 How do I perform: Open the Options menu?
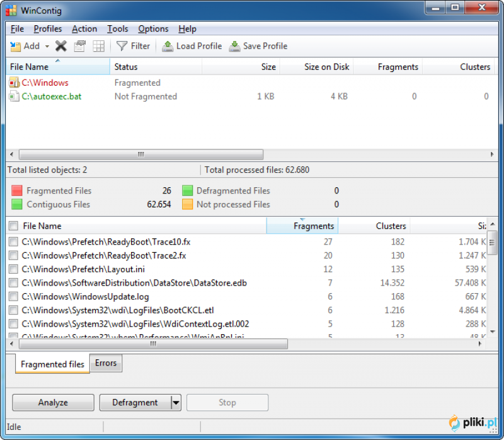tap(153, 29)
